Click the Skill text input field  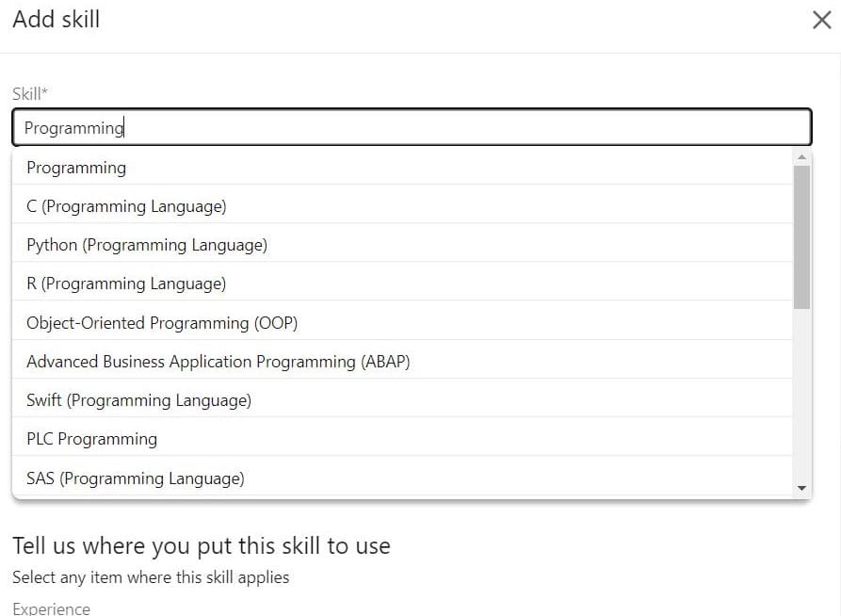pyautogui.click(x=412, y=128)
